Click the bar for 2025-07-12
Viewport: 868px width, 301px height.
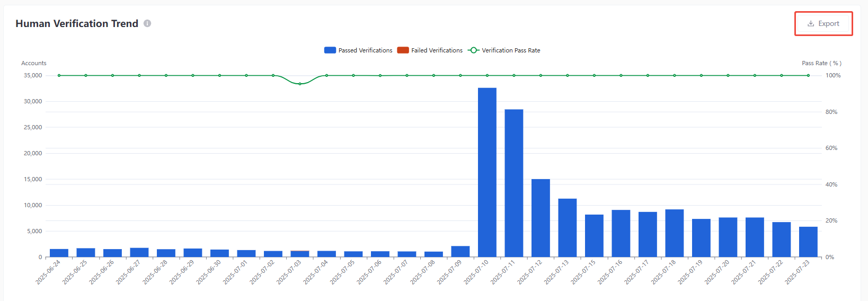coord(541,218)
